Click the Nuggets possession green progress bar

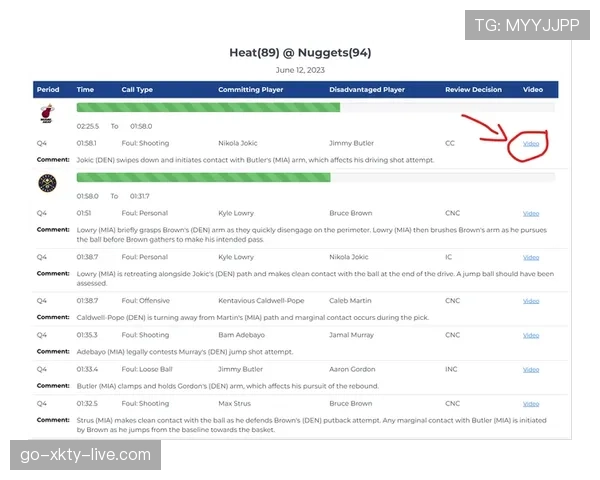204,177
